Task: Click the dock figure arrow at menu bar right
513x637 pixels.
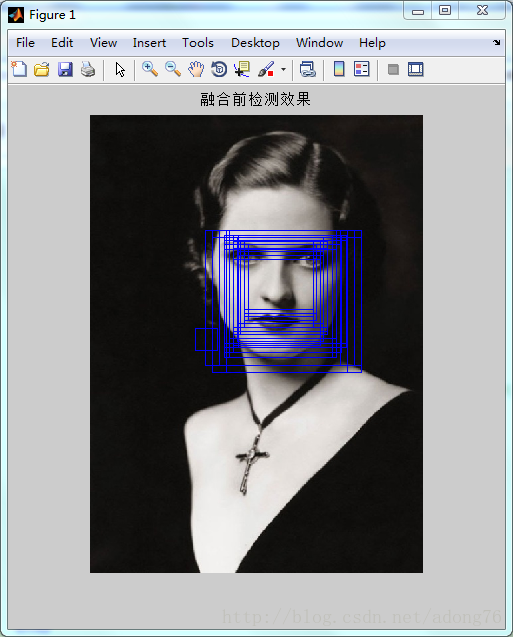Action: click(x=496, y=42)
